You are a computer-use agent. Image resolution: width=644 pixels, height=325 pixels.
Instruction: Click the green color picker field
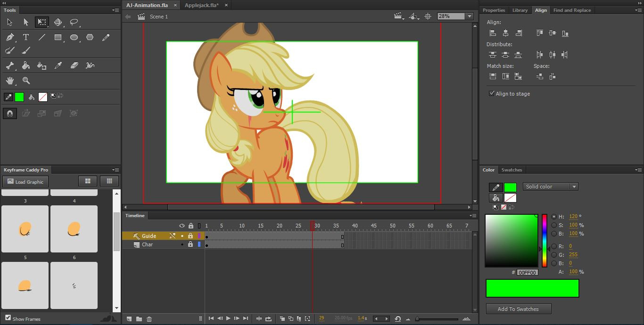[512, 241]
